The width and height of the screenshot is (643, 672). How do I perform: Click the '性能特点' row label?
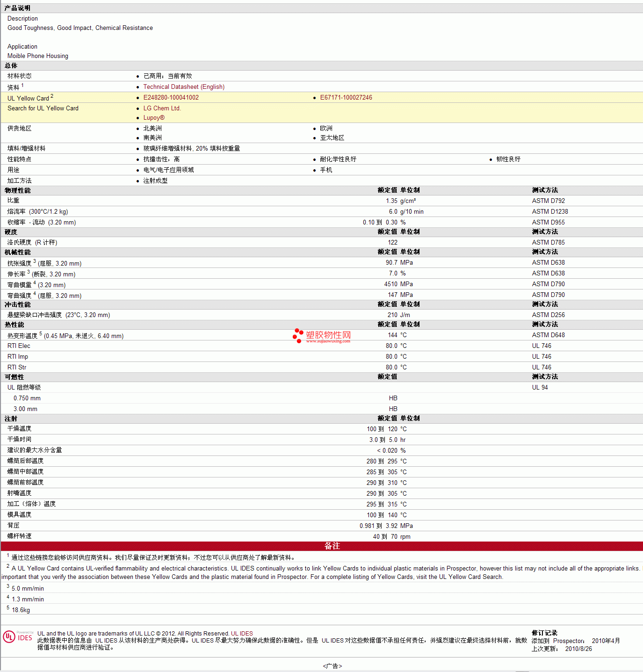[20, 159]
